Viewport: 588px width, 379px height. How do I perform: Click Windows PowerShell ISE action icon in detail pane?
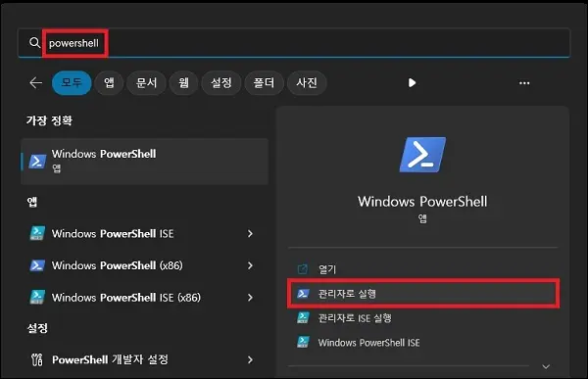(303, 342)
